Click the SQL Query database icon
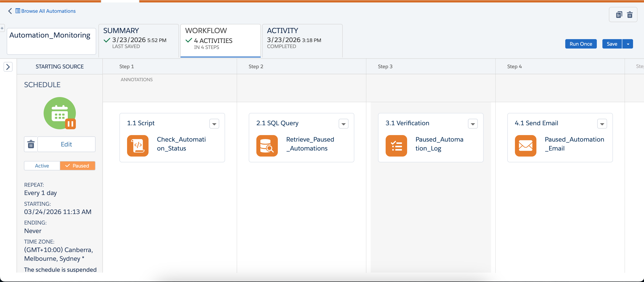Viewport: 644px width, 282px height. [267, 146]
